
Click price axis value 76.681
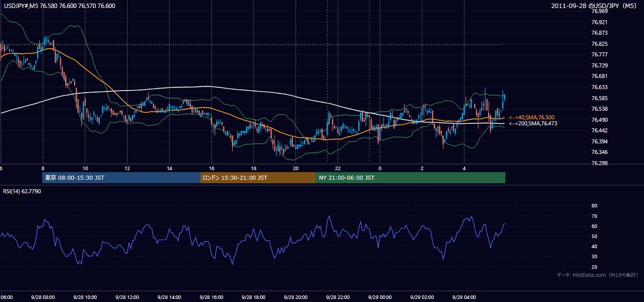[x=599, y=77]
